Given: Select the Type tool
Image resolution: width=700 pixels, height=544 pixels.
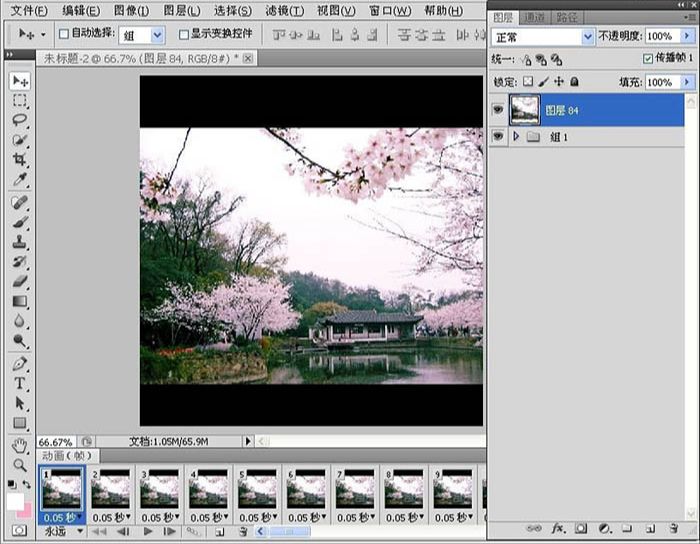Looking at the screenshot, I should coord(20,383).
